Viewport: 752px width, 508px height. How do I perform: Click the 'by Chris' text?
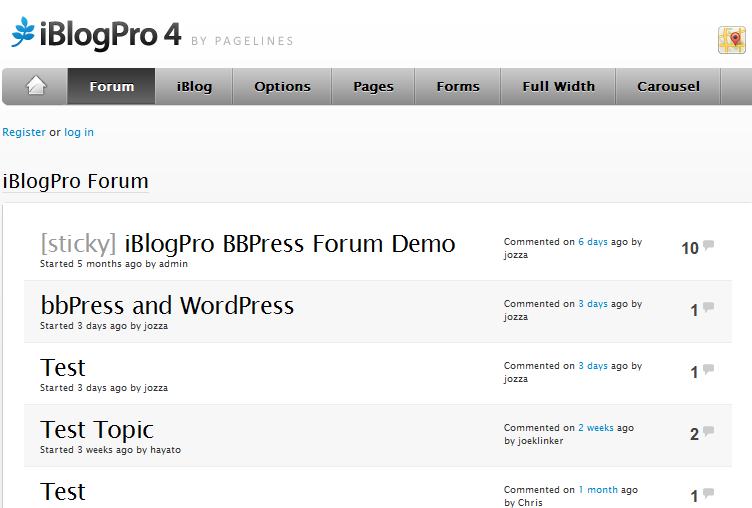point(523,502)
